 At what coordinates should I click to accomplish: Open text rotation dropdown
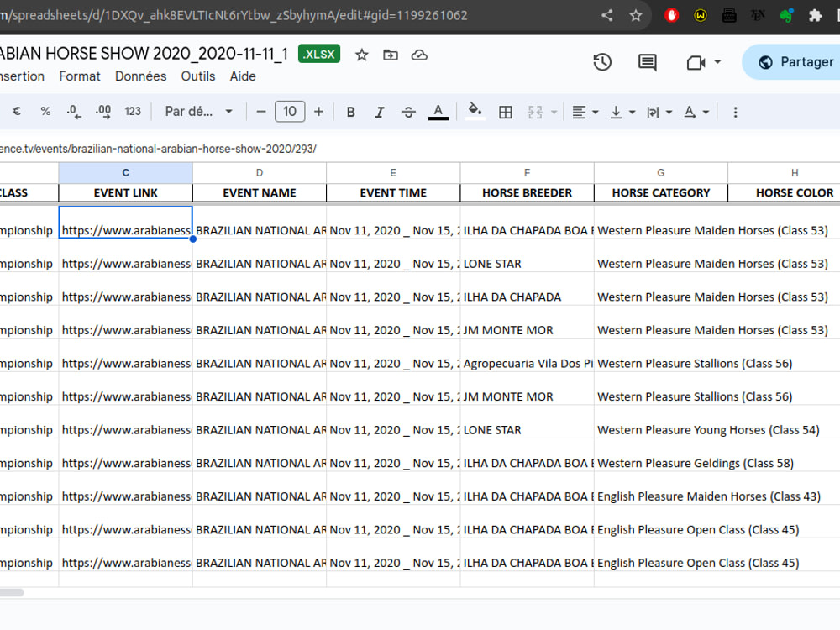pos(696,112)
